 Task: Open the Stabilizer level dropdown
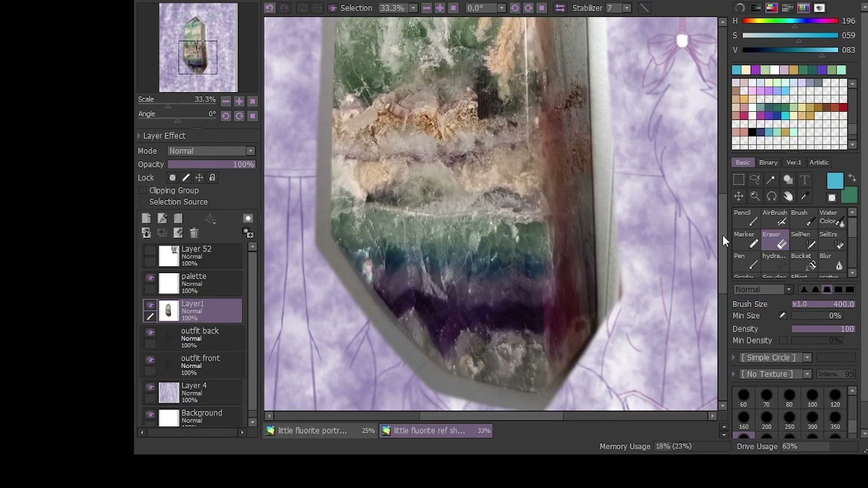pos(626,8)
